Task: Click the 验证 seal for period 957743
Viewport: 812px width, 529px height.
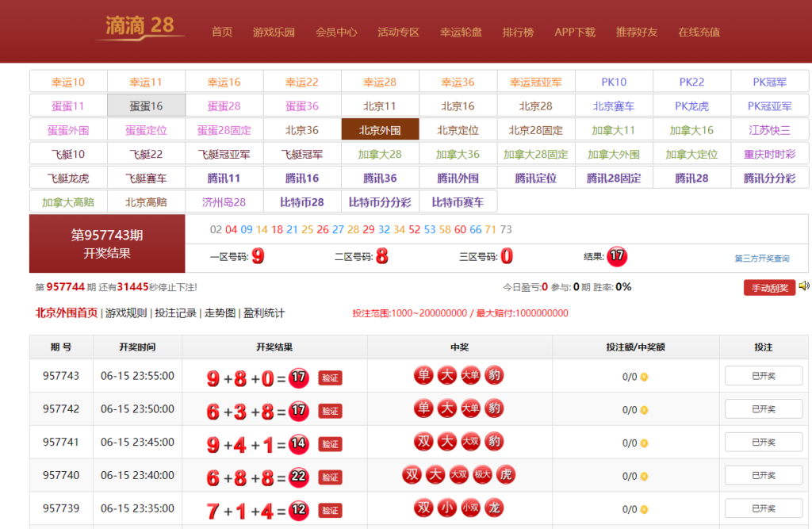Action: [330, 378]
